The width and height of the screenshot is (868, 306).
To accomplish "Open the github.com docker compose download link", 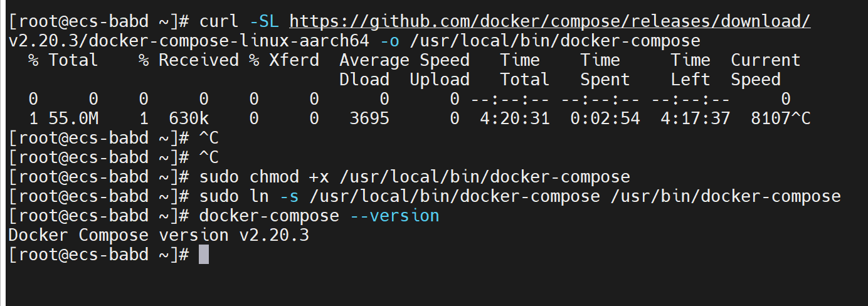I will pyautogui.click(x=550, y=22).
